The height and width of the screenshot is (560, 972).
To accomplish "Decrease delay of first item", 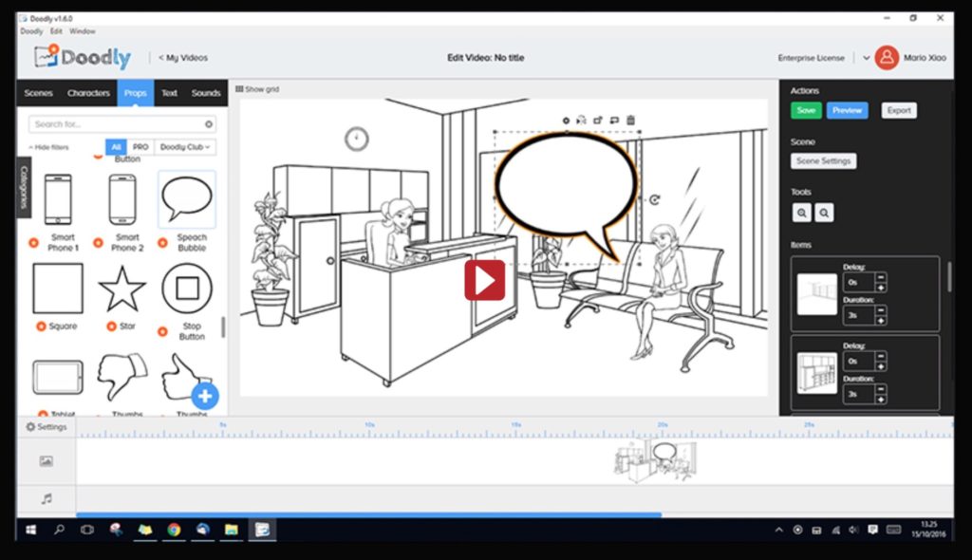I will click(x=881, y=277).
